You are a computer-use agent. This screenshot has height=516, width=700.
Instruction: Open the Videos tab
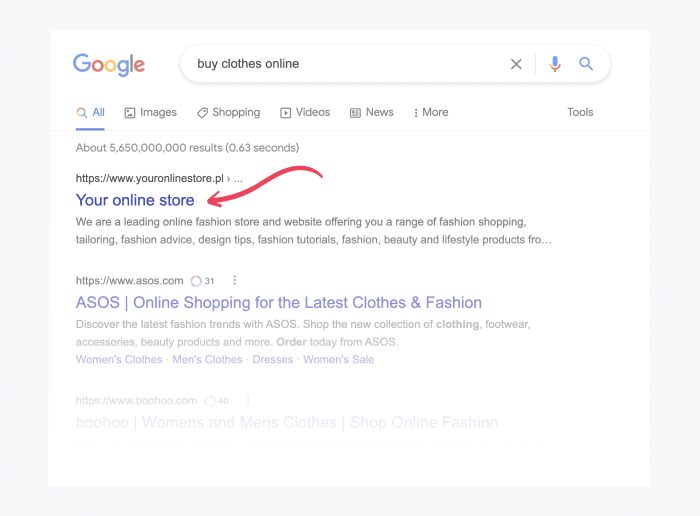(305, 112)
